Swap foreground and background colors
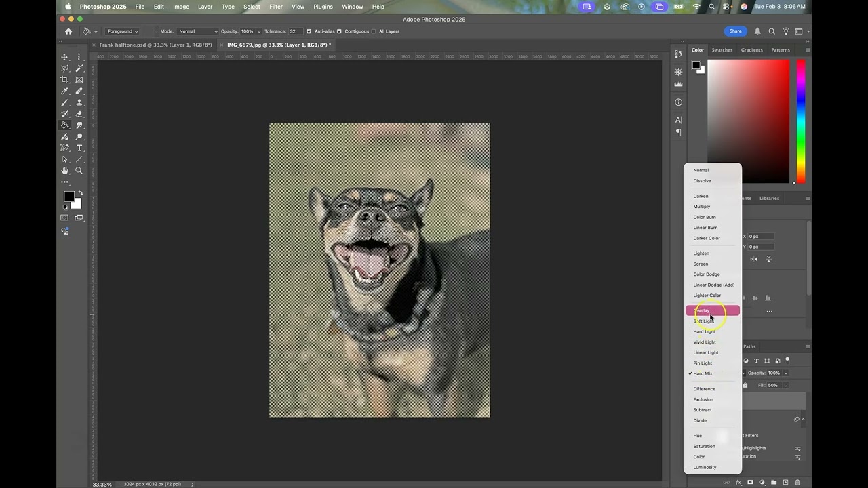868x488 pixels. [x=79, y=193]
